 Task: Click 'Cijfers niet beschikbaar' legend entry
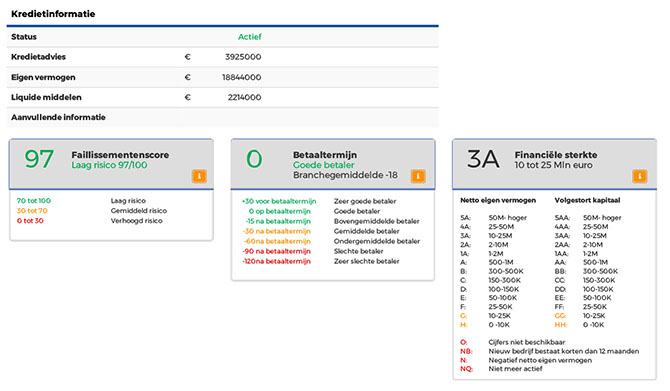[x=526, y=342]
